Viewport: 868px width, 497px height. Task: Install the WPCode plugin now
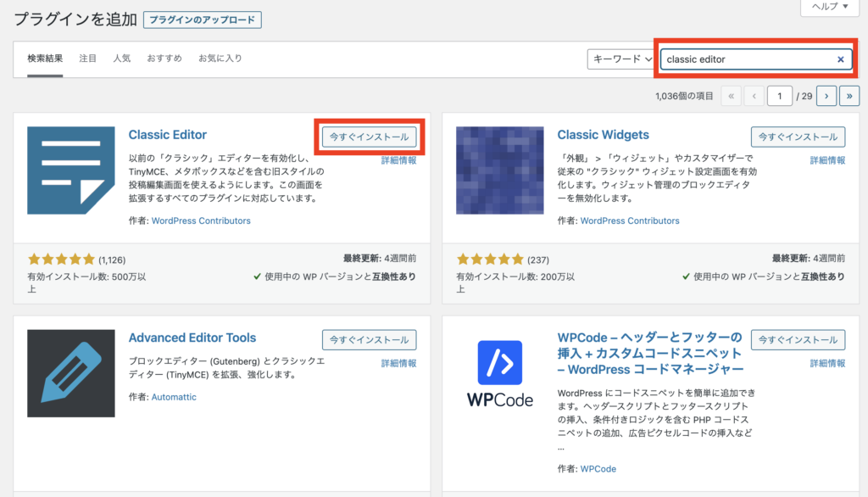click(x=798, y=339)
